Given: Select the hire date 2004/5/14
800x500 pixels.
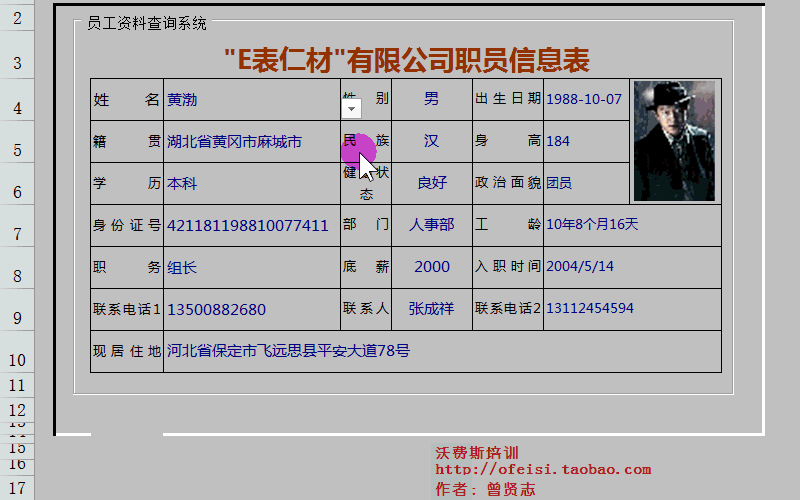Looking at the screenshot, I should tap(632, 267).
